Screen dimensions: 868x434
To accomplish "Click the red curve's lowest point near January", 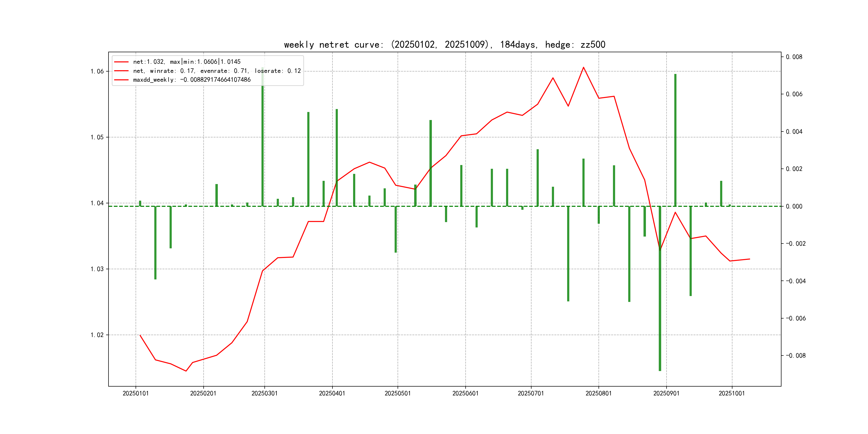I will (x=186, y=371).
